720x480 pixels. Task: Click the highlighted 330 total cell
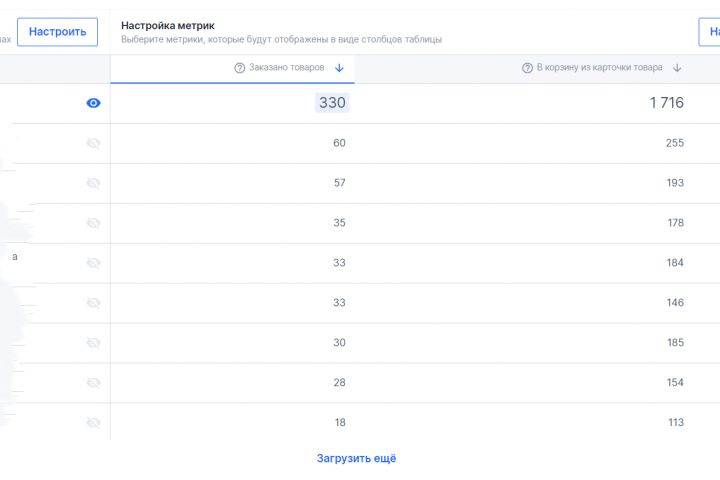pos(332,103)
